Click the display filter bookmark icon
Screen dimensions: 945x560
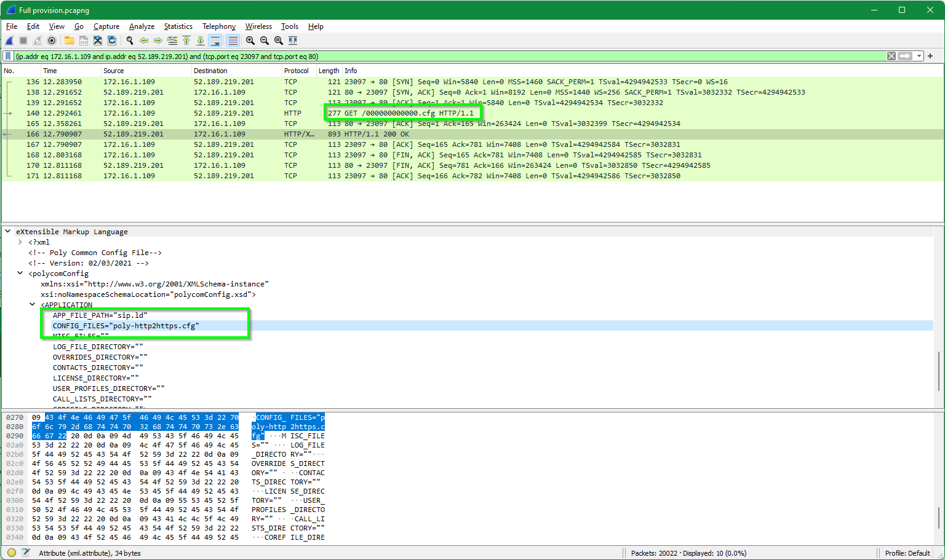tap(8, 56)
